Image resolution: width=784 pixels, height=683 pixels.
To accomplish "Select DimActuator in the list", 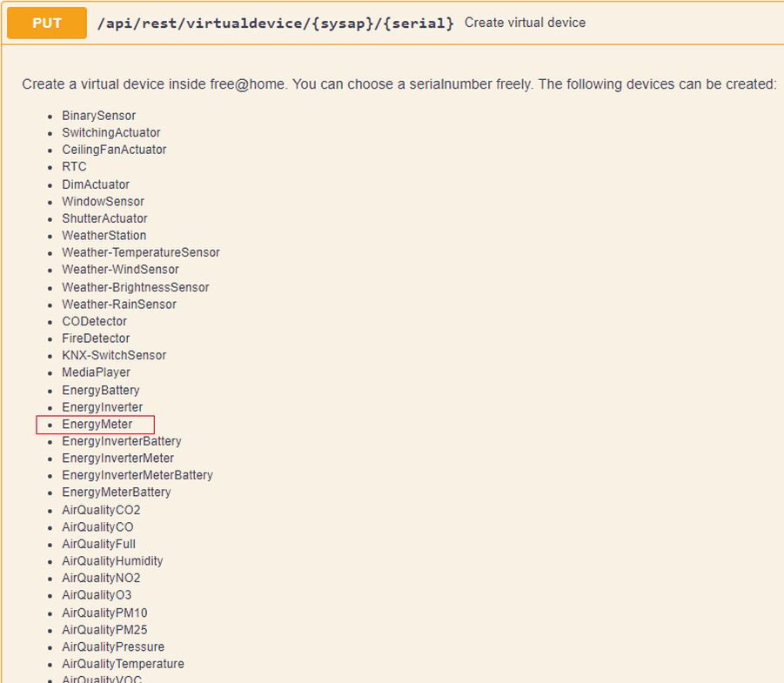I will (96, 184).
